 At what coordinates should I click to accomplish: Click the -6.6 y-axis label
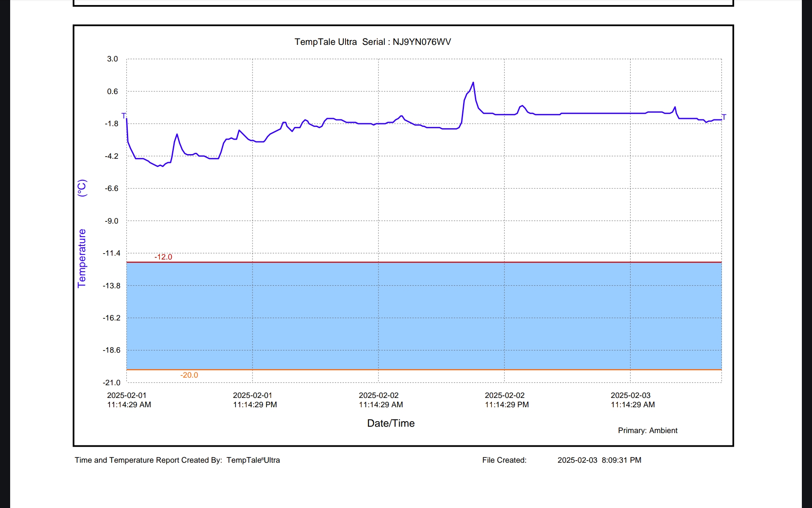click(112, 188)
